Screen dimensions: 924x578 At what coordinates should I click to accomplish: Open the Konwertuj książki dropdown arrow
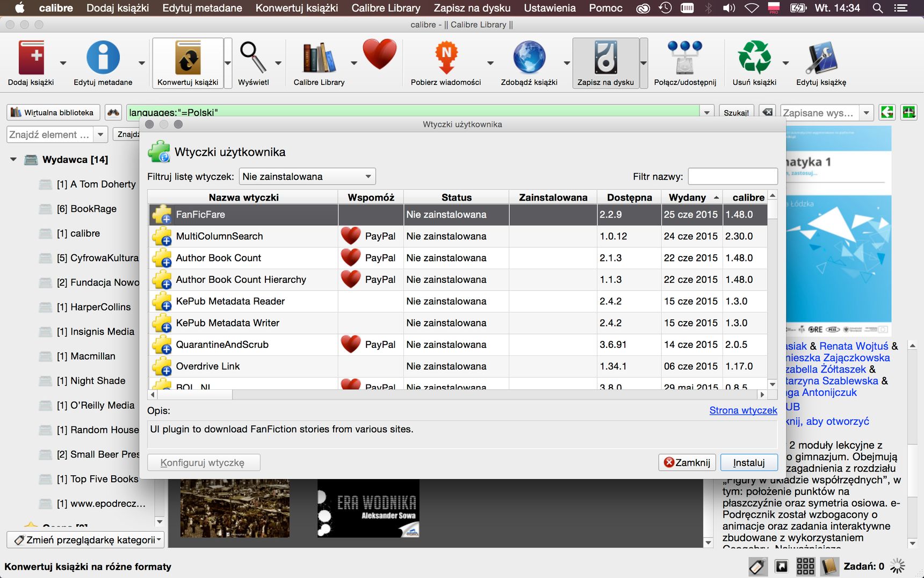click(228, 63)
